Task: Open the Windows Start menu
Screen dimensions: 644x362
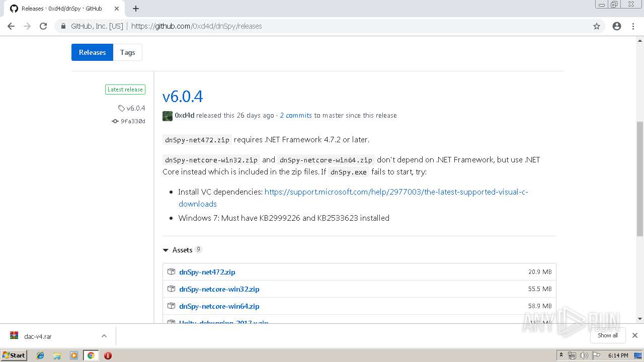Action: tap(14, 355)
